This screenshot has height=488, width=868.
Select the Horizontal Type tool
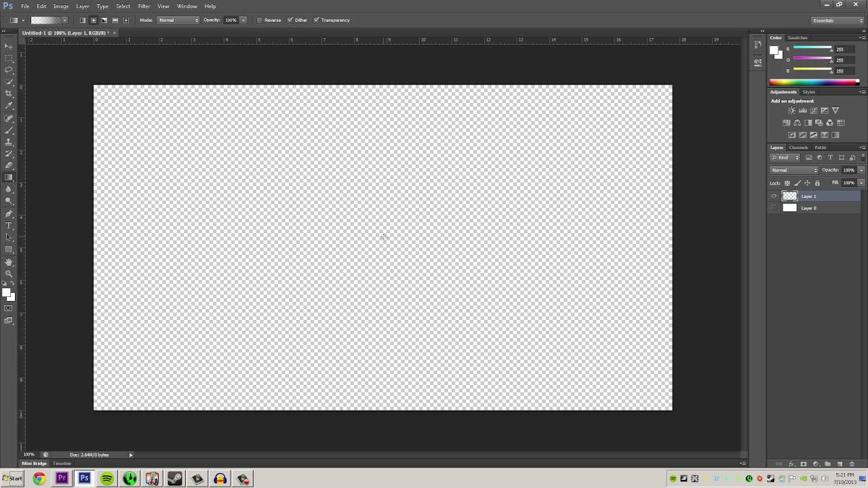(9, 225)
